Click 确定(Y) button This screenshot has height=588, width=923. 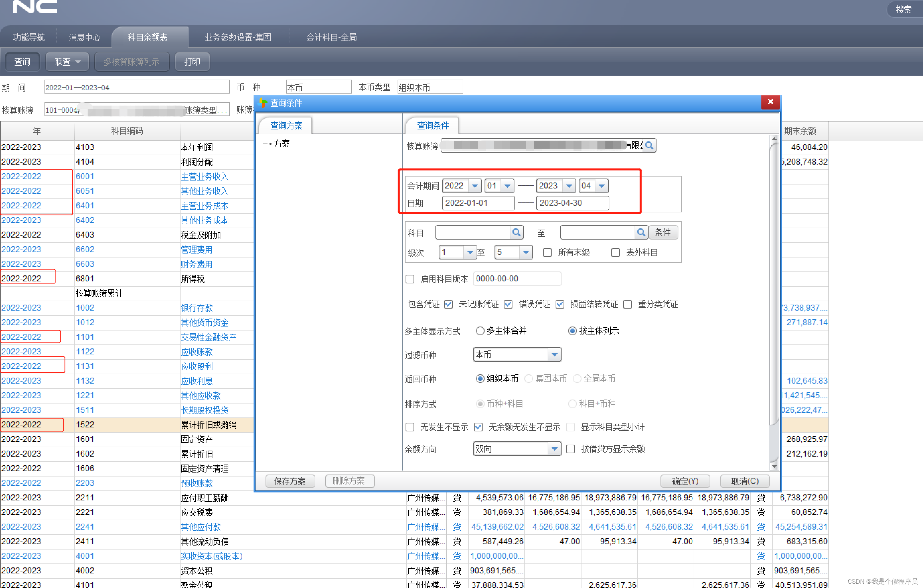[x=685, y=481]
